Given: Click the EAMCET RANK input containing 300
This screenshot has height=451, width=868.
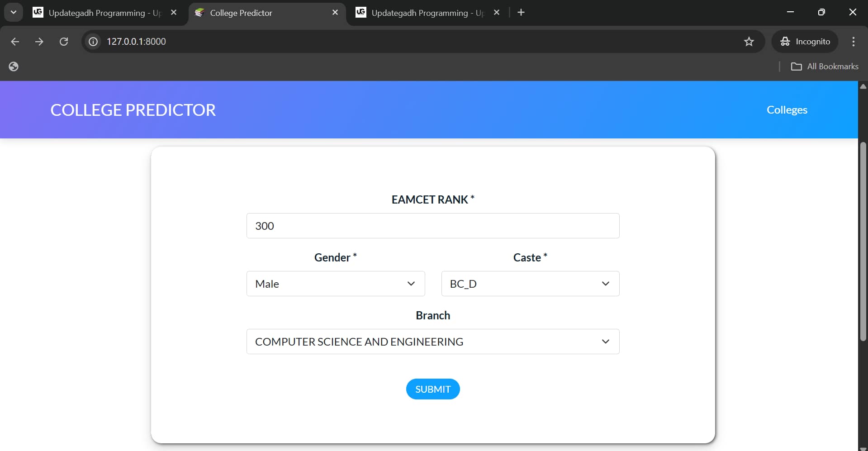Looking at the screenshot, I should coord(432,226).
